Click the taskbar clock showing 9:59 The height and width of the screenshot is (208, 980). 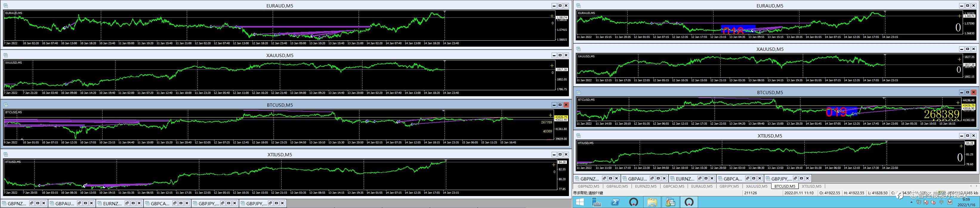(x=966, y=200)
